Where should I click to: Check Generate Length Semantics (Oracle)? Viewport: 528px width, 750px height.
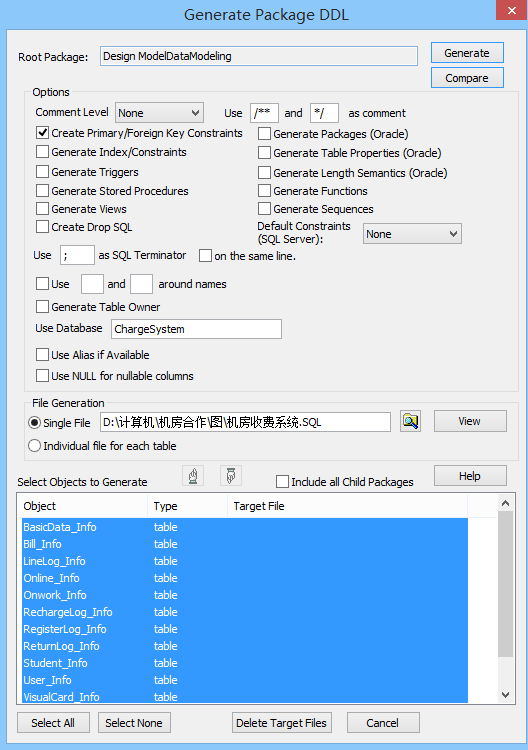click(x=264, y=172)
